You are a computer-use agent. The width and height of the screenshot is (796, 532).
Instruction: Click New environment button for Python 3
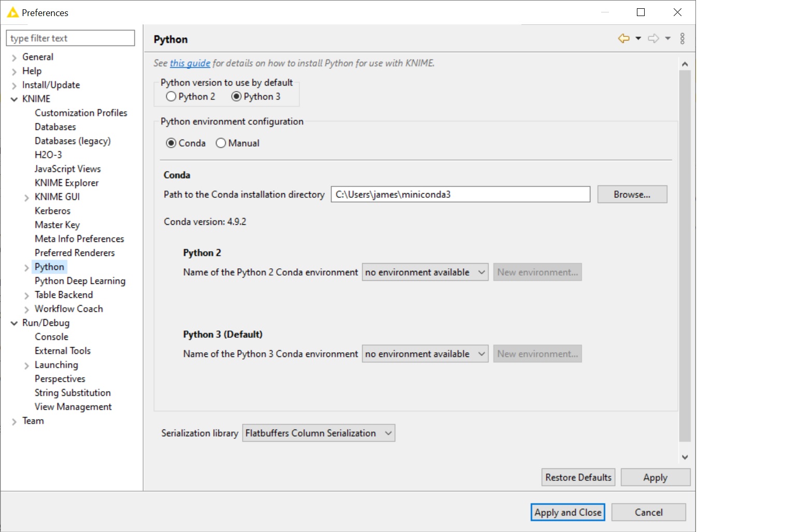click(x=537, y=354)
